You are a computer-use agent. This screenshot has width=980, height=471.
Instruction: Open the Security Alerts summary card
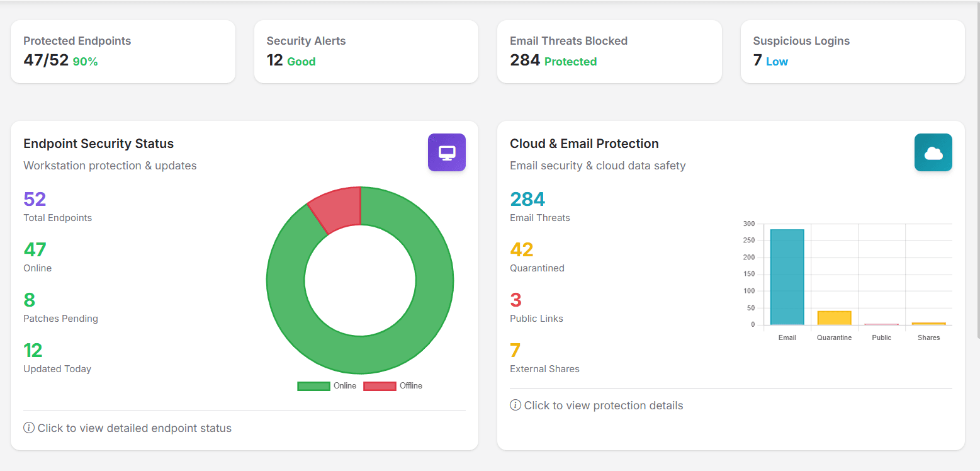366,51
